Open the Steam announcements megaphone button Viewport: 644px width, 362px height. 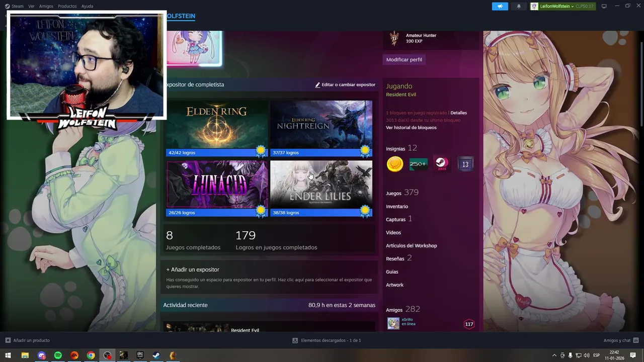point(500,6)
